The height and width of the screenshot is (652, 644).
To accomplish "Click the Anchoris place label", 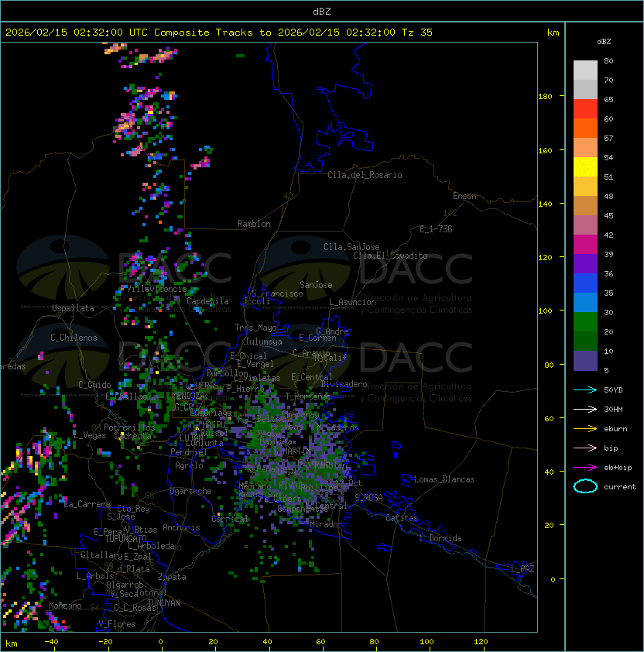I will tap(181, 527).
